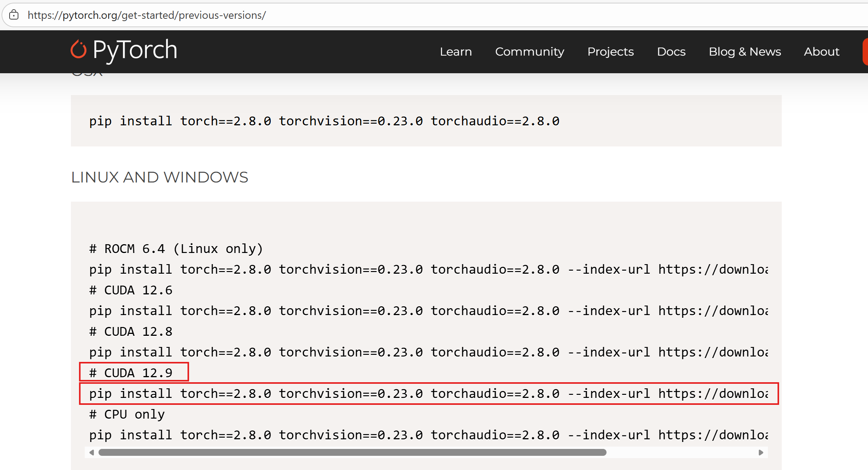
Task: Click the horizontal scrollbar thumb in code block
Action: 352,452
